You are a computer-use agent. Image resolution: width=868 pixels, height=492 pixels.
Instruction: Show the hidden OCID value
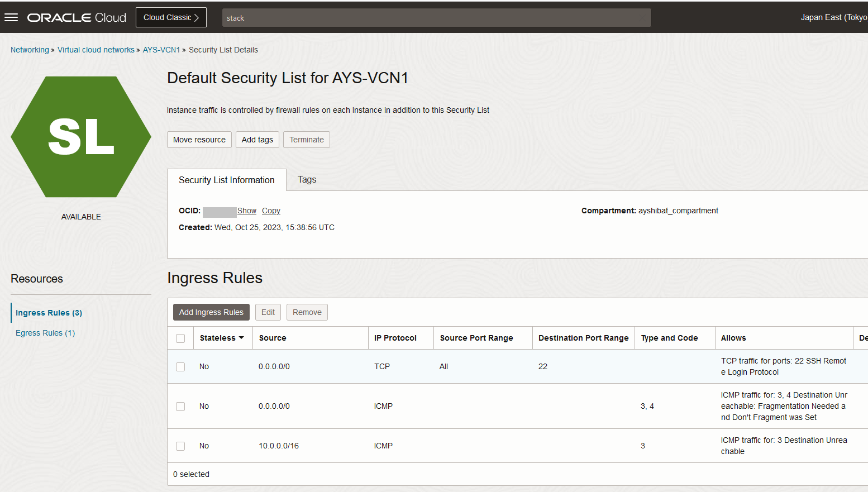click(247, 211)
